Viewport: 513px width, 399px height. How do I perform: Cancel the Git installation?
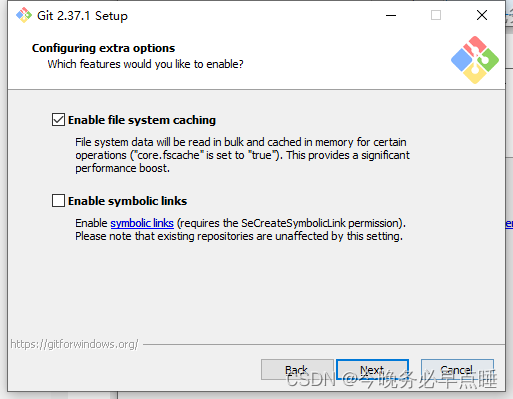click(x=457, y=370)
